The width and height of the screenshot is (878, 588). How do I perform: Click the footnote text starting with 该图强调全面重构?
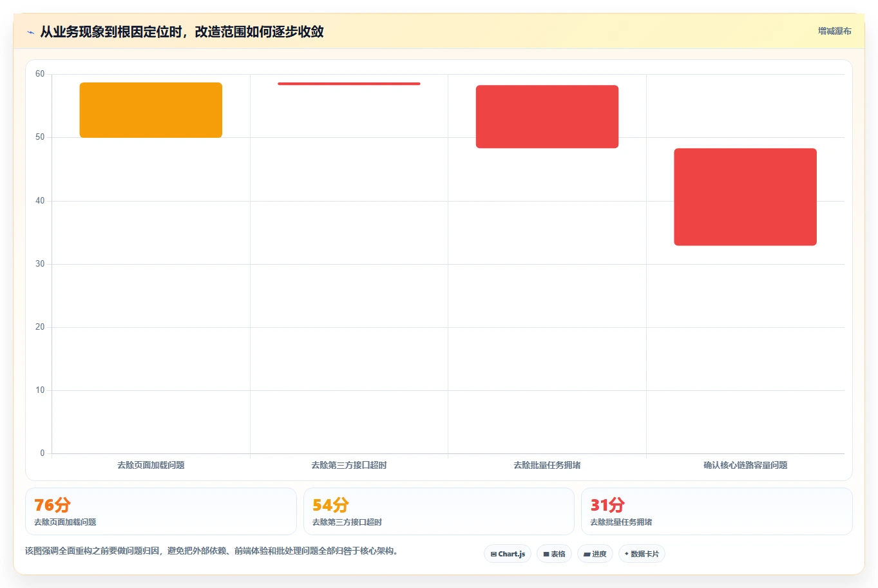[x=212, y=551]
